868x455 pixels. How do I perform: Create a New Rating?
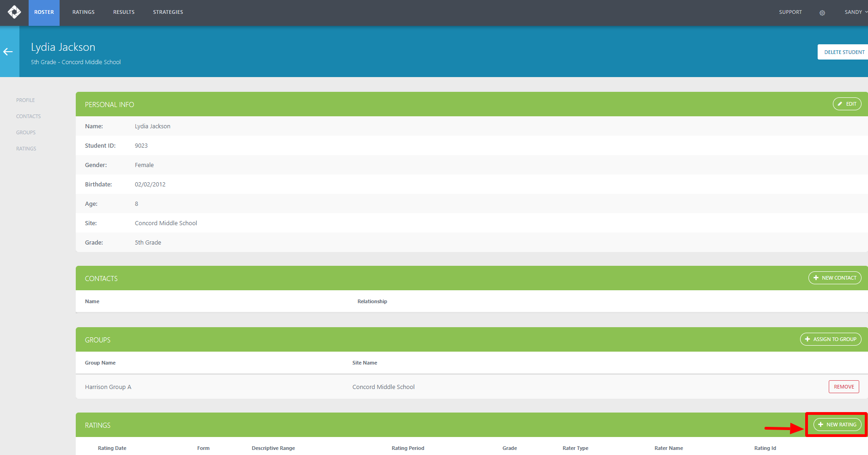(837, 425)
